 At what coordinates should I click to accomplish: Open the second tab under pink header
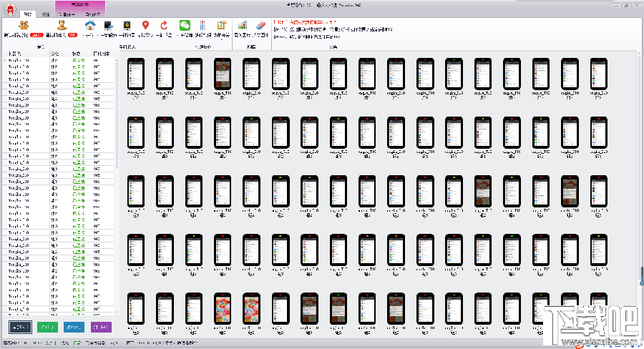pos(92,14)
